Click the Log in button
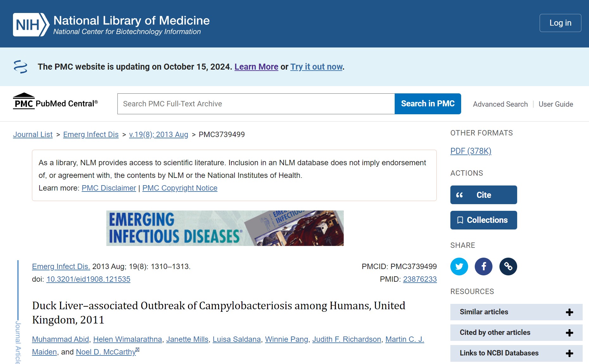 tap(560, 22)
